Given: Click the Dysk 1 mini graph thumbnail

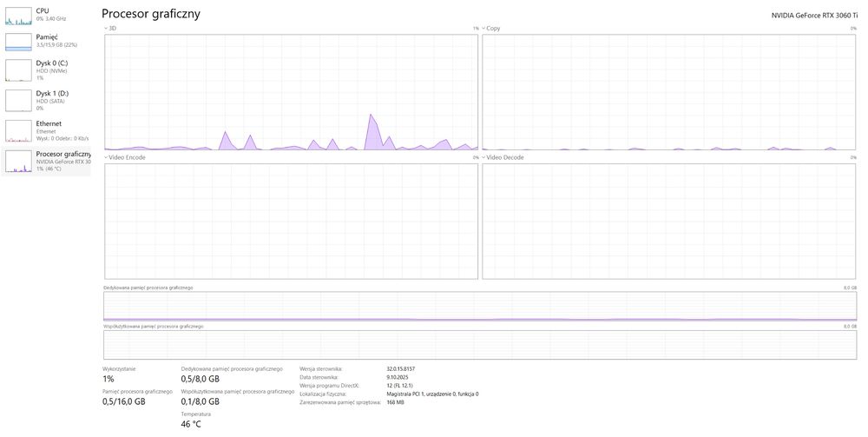Looking at the screenshot, I should [18, 101].
